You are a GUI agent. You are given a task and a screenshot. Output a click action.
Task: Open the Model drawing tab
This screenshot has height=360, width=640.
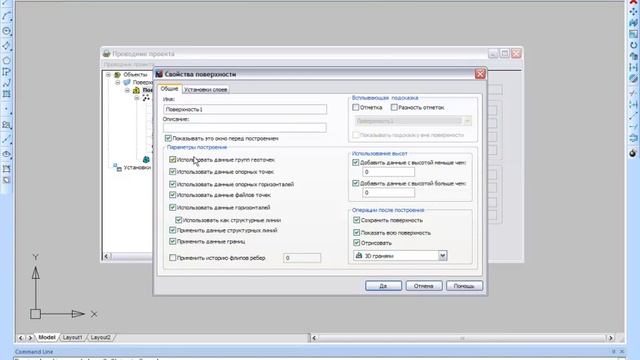(x=47, y=338)
